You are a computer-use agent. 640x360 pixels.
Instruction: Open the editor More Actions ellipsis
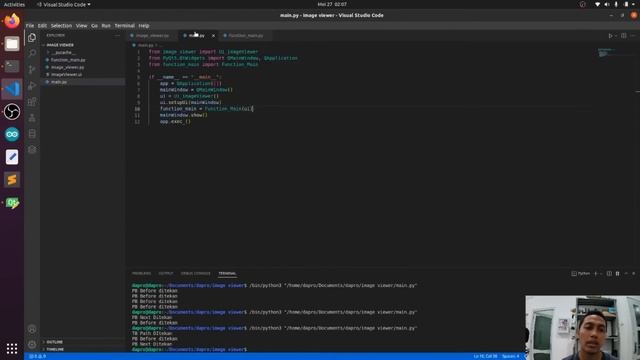point(633,36)
